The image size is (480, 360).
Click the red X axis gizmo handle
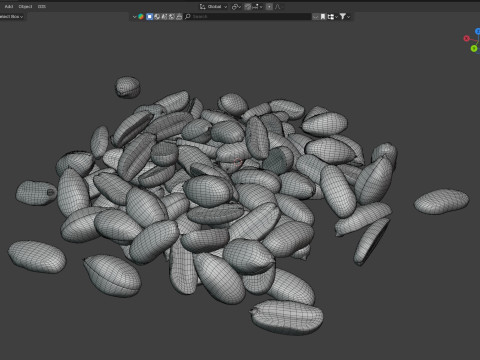(x=466, y=38)
